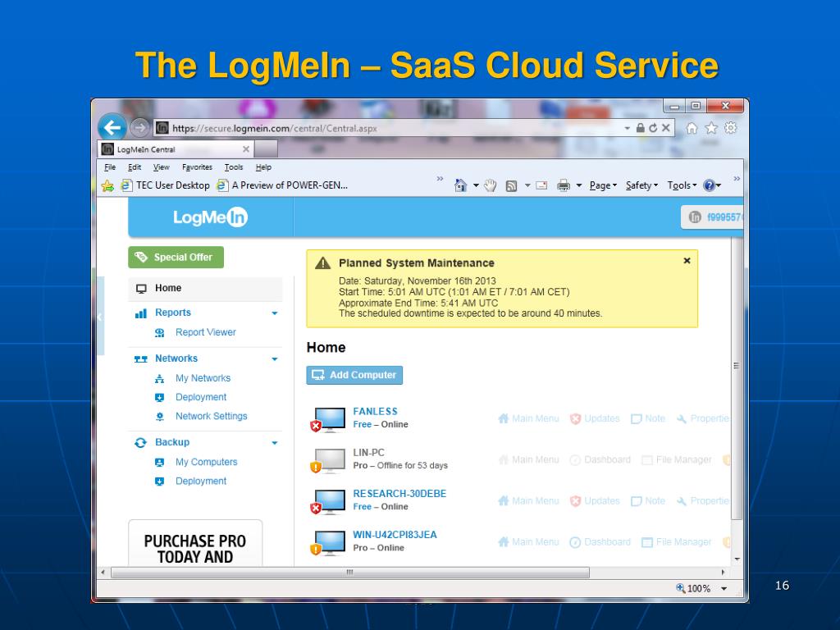Open a new blank tab
The width and height of the screenshot is (840, 630).
(266, 148)
